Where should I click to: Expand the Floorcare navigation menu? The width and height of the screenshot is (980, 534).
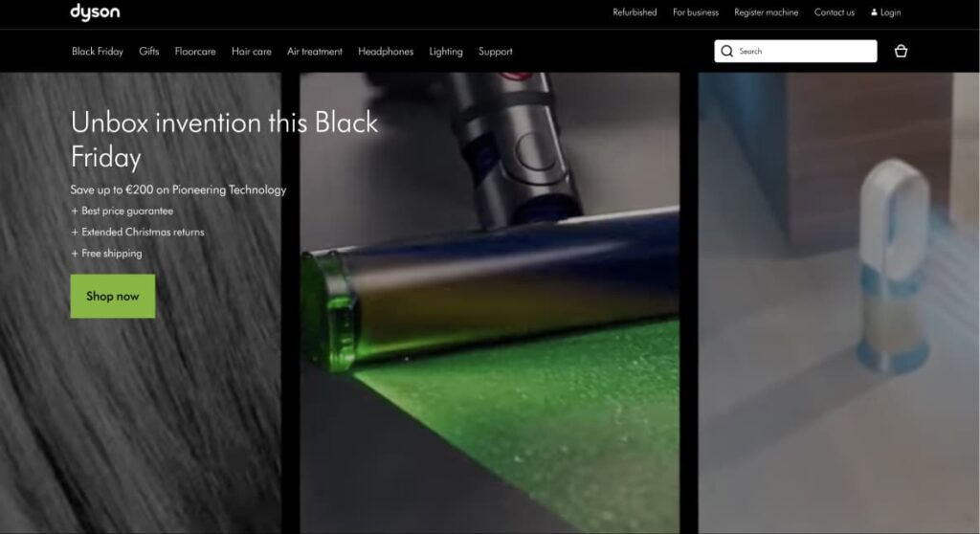click(195, 52)
